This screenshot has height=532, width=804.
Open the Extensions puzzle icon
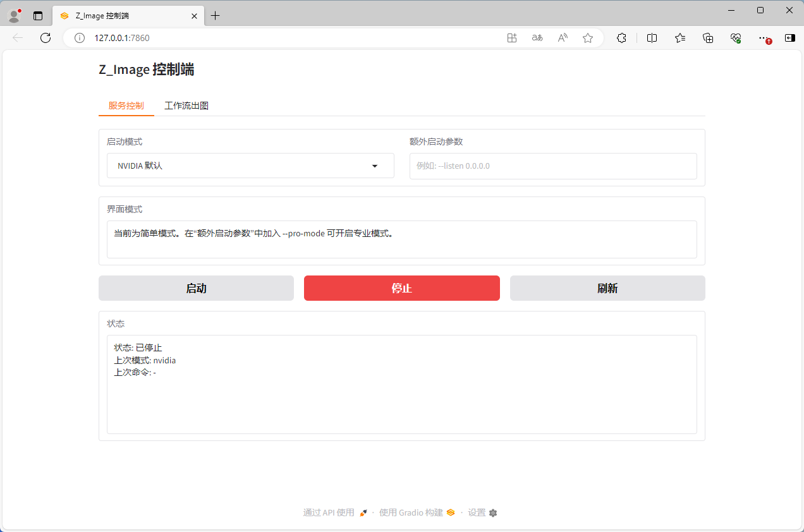[x=621, y=38]
